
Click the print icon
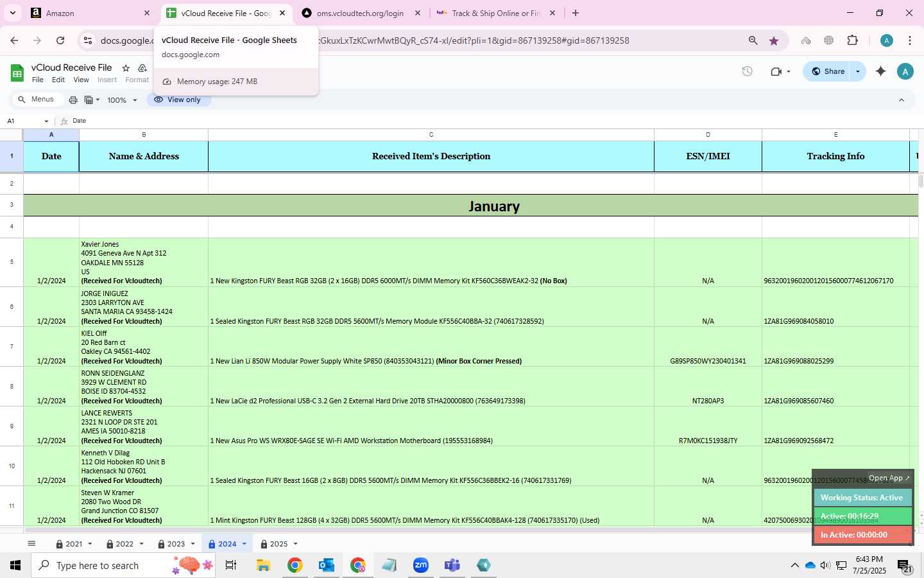(73, 100)
